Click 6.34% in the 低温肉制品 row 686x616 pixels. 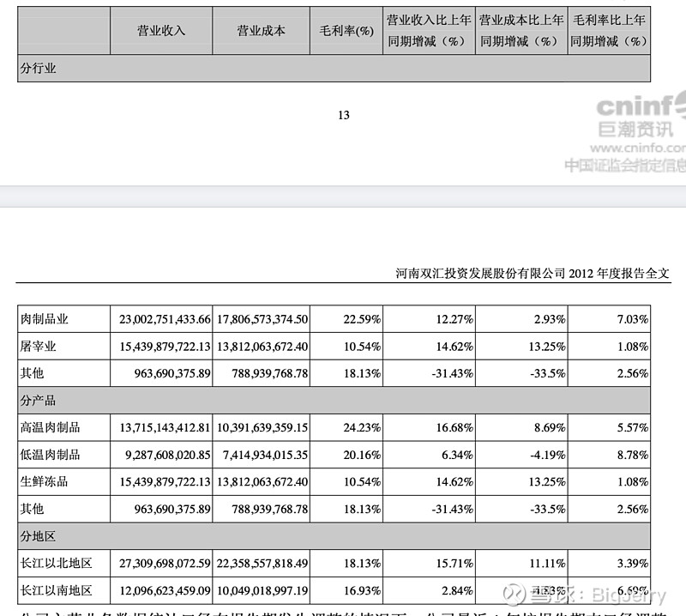tap(457, 455)
